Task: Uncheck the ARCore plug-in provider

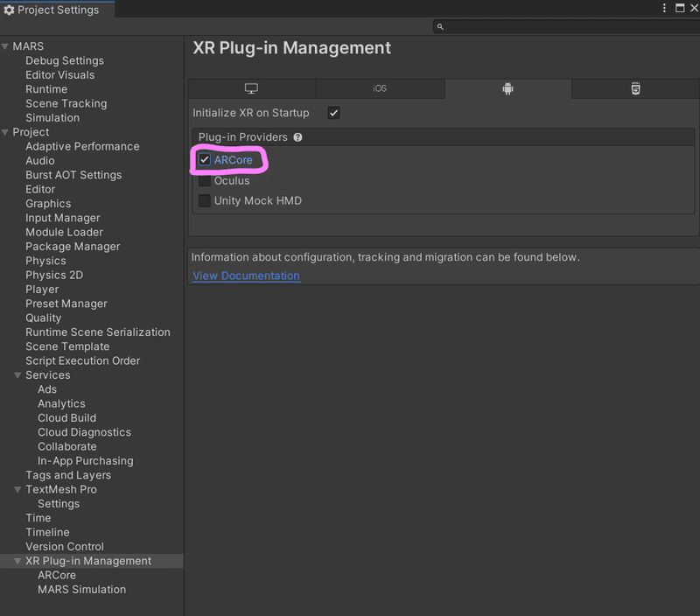Action: [x=204, y=160]
